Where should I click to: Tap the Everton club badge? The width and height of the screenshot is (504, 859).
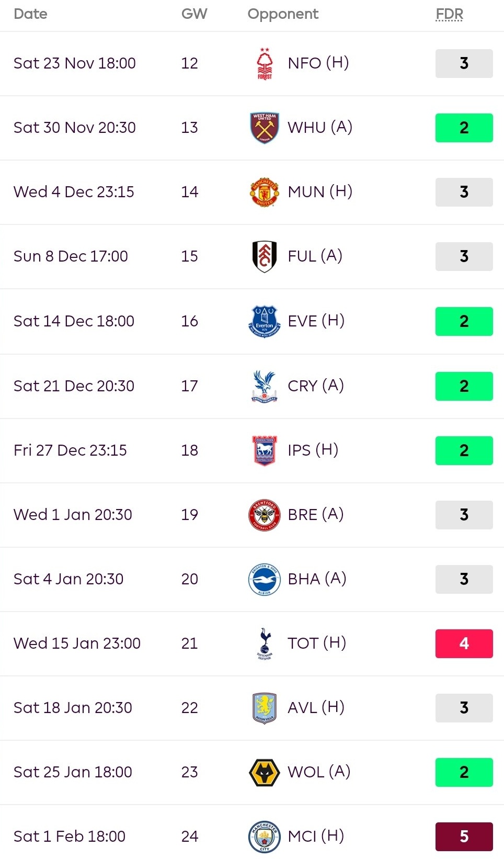point(265,321)
